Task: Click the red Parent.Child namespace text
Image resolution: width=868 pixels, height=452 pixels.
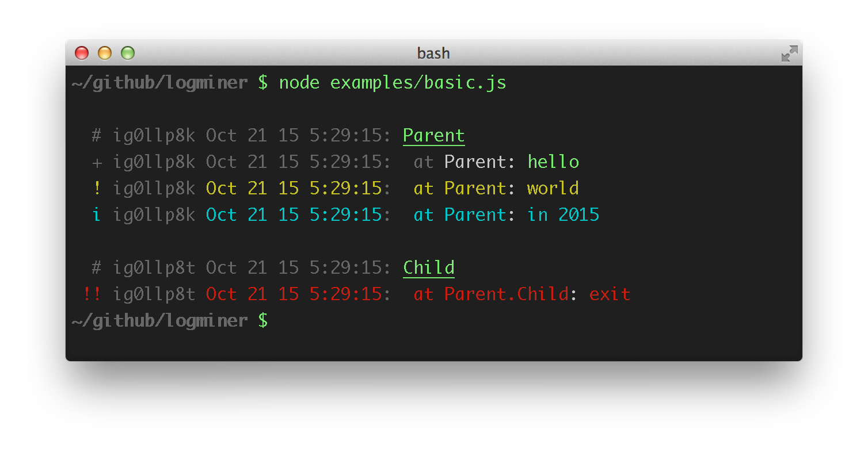Action: pyautogui.click(x=507, y=294)
